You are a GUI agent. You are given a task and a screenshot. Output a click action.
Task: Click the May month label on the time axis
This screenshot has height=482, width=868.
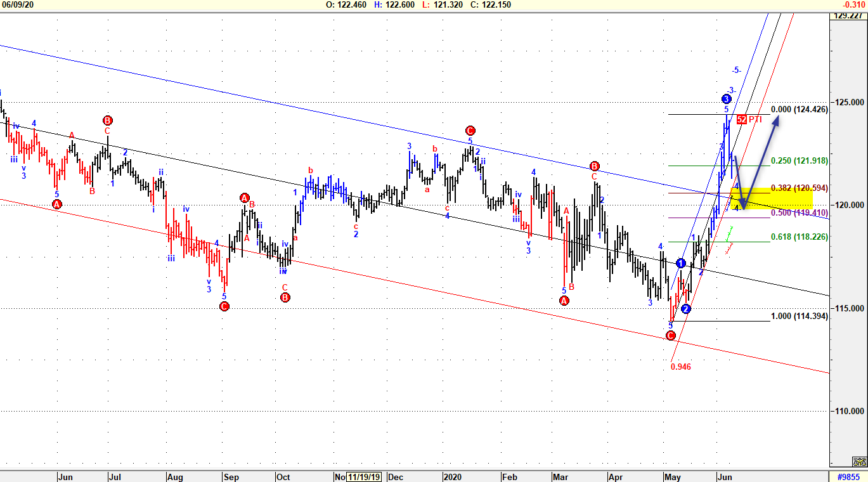pos(672,477)
